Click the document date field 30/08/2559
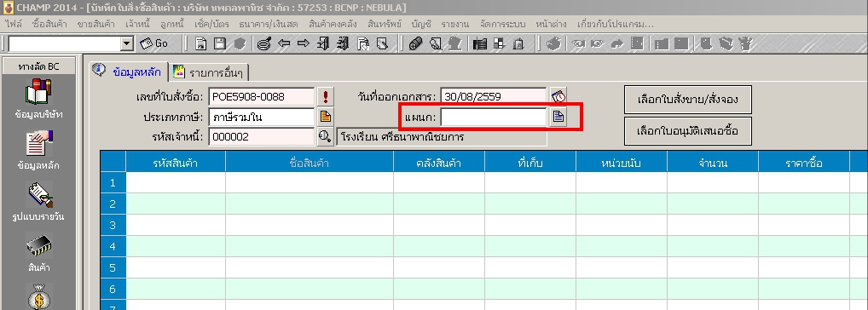This screenshot has width=868, height=310. [493, 97]
